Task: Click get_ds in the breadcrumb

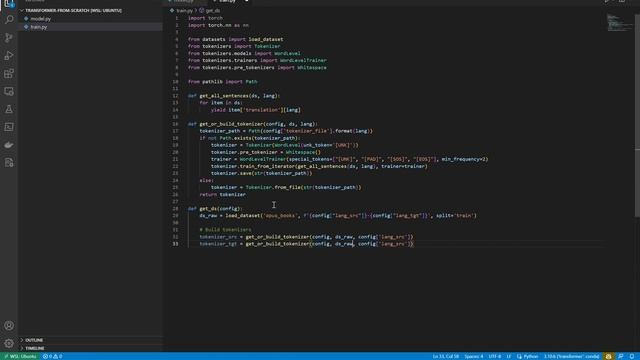Action: 213,11
